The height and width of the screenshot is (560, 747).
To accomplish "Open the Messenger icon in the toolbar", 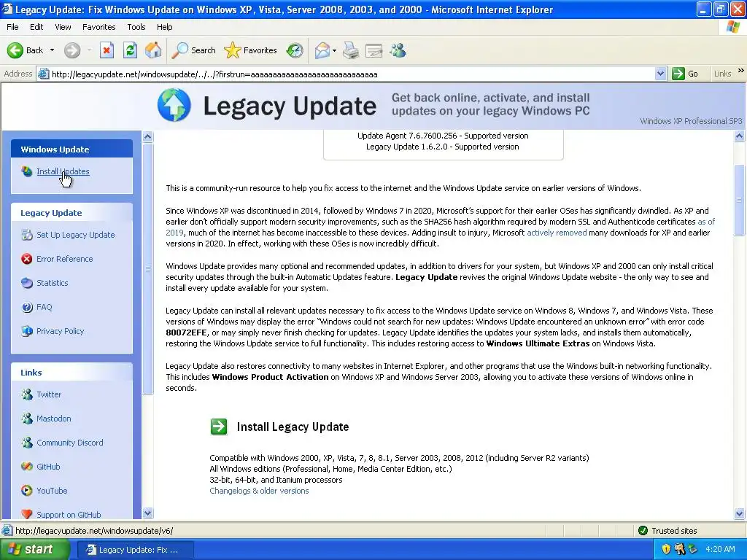I will click(398, 50).
